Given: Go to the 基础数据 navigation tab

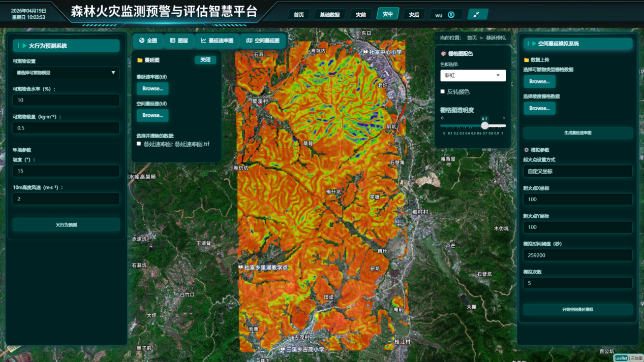Looking at the screenshot, I should [329, 15].
